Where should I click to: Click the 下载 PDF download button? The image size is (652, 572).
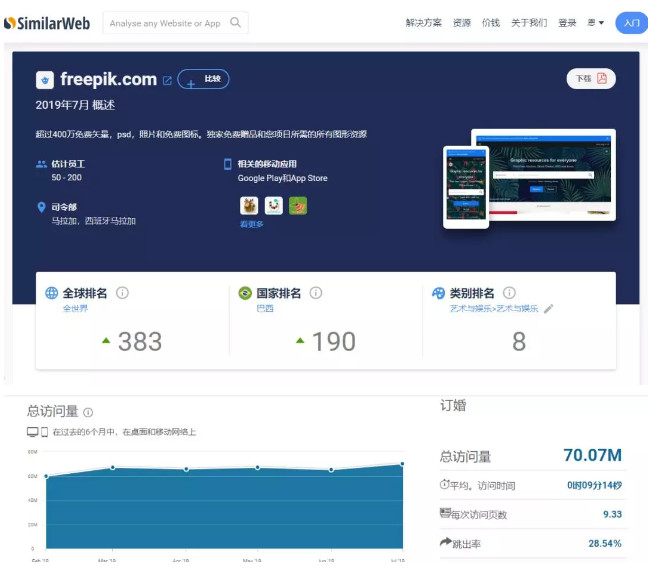[590, 79]
